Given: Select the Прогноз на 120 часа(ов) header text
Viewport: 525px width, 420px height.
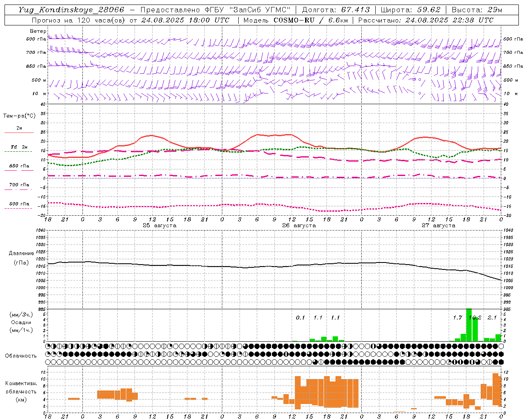Looking at the screenshot, I should 79,20.
